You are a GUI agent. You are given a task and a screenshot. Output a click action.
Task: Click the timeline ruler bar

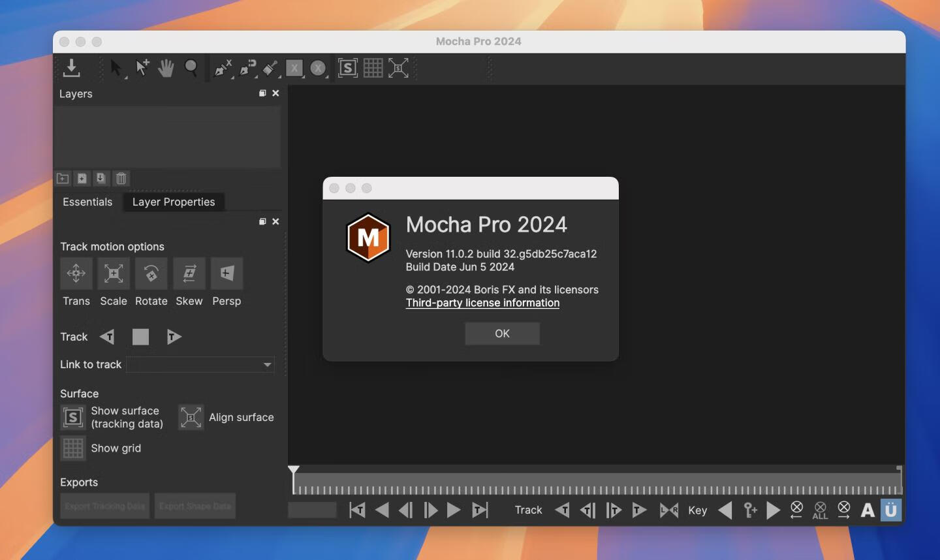click(597, 484)
